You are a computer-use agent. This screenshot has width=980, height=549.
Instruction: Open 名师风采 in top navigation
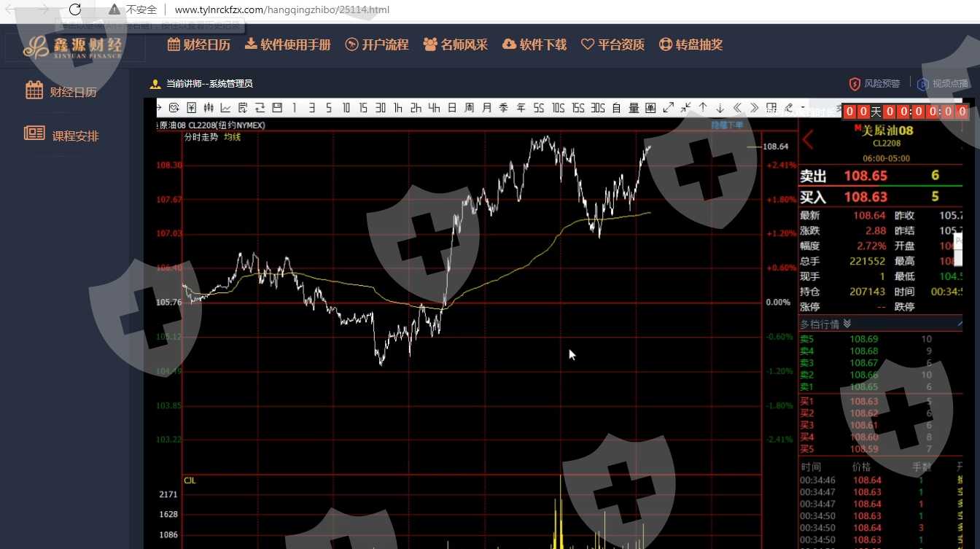tap(456, 44)
